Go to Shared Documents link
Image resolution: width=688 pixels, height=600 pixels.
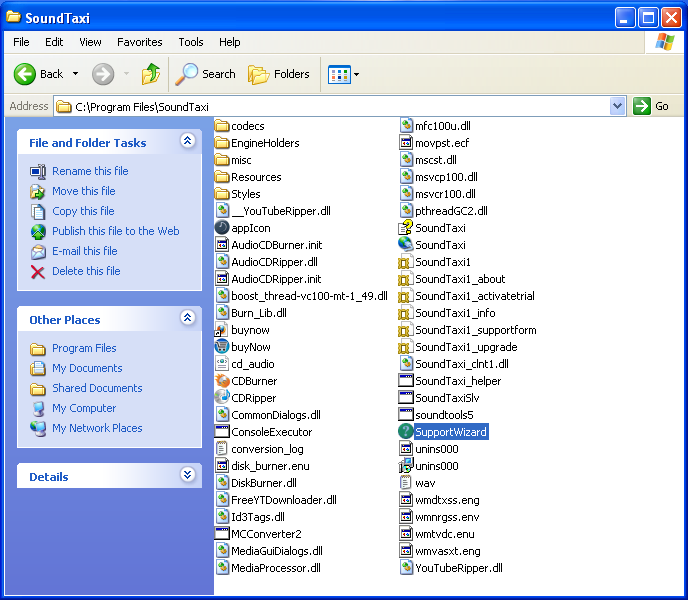(x=97, y=388)
